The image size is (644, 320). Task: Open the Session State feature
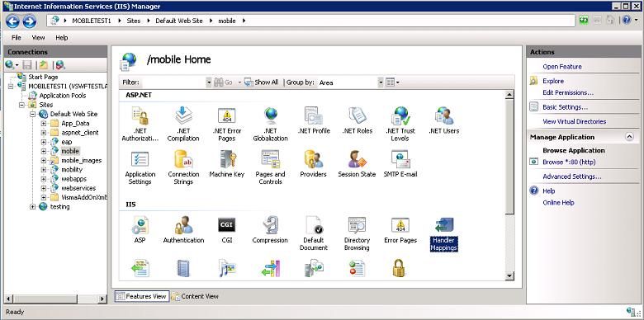click(x=357, y=163)
